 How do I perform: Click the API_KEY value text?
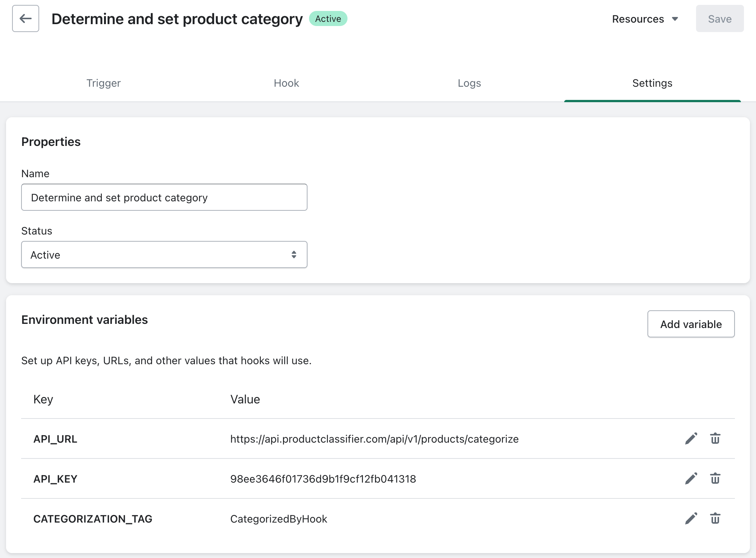coord(323,479)
